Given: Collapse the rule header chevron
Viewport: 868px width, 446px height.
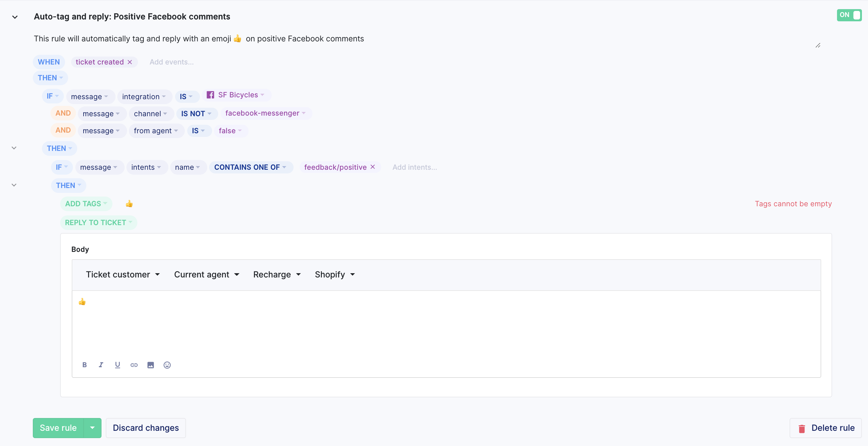Looking at the screenshot, I should point(15,17).
